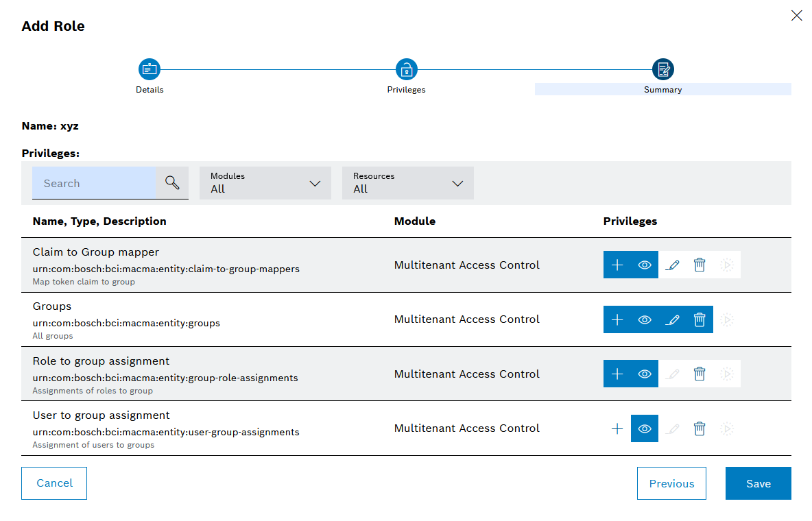Save the new role
The width and height of the screenshot is (812, 521).
pyautogui.click(x=758, y=483)
